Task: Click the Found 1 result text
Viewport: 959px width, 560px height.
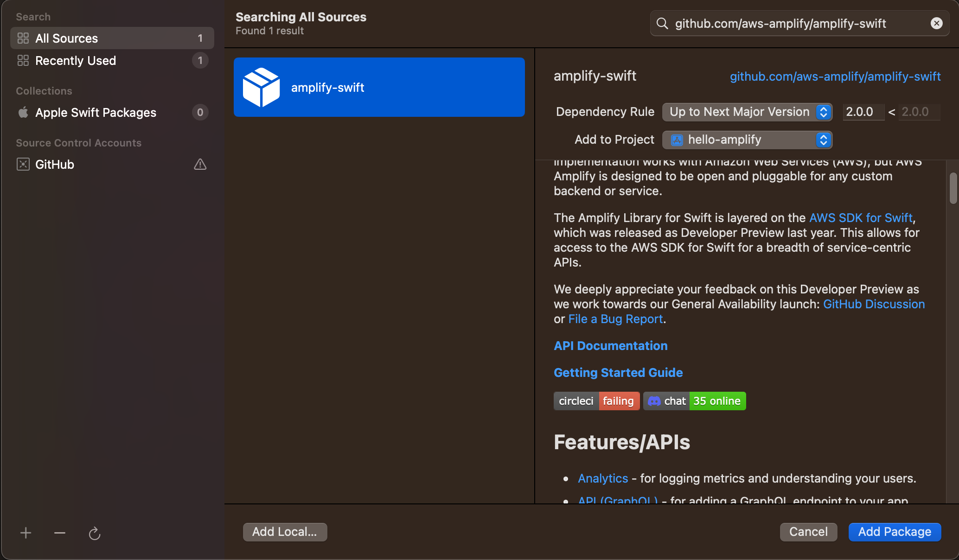Action: [x=269, y=31]
